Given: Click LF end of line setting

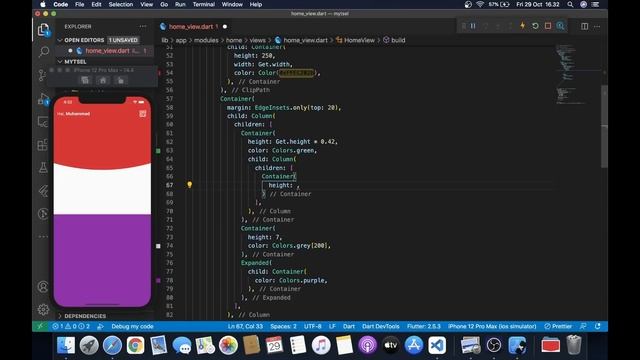Looking at the screenshot, I should pyautogui.click(x=332, y=326).
